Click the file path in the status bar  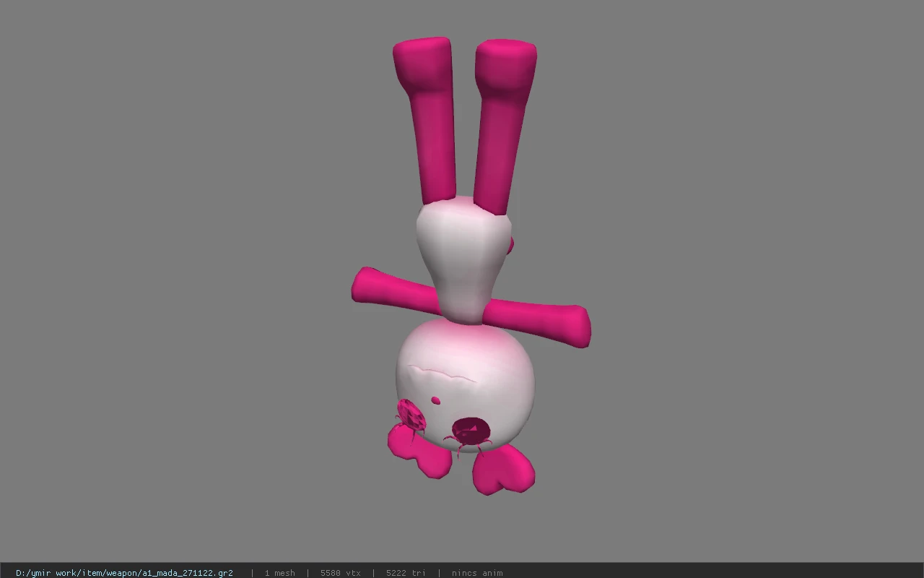click(x=124, y=573)
